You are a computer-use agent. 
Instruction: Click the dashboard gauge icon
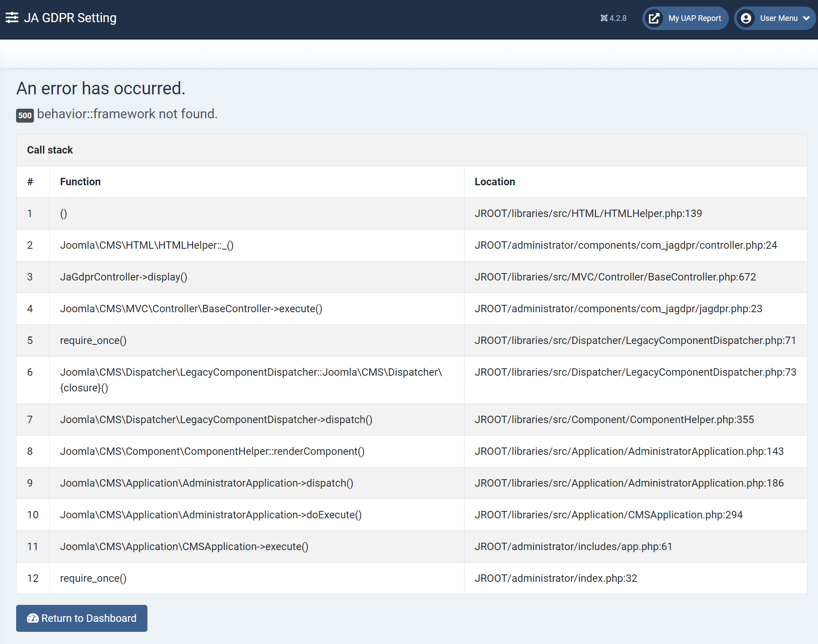[33, 618]
